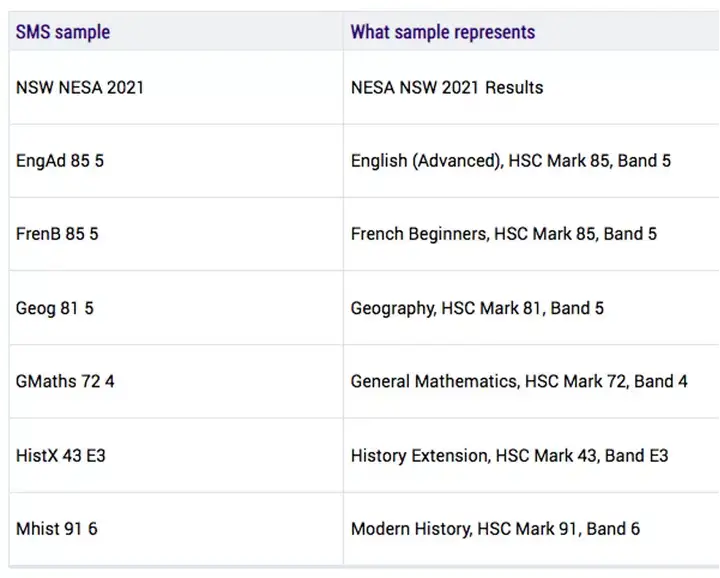Viewport: 720px width, 578px height.
Task: Click the 'SMS sample' column header
Action: point(62,32)
